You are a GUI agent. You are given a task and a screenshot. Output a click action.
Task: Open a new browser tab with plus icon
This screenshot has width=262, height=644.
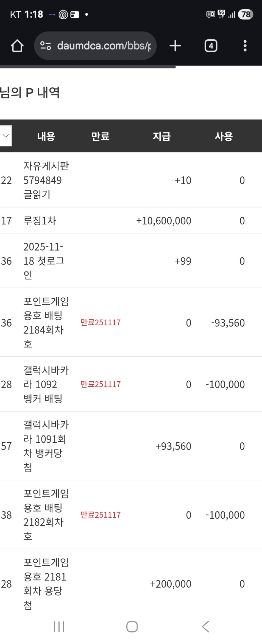[175, 46]
